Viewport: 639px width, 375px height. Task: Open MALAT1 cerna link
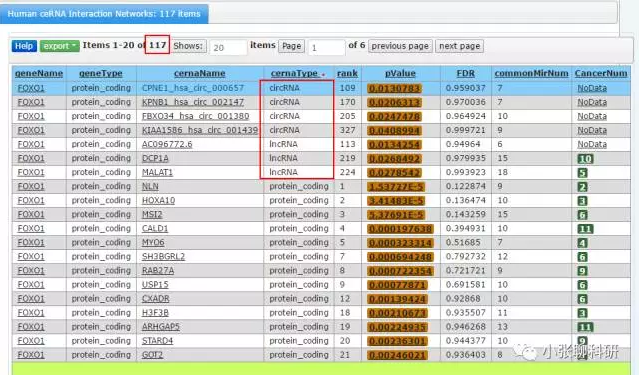pos(157,172)
